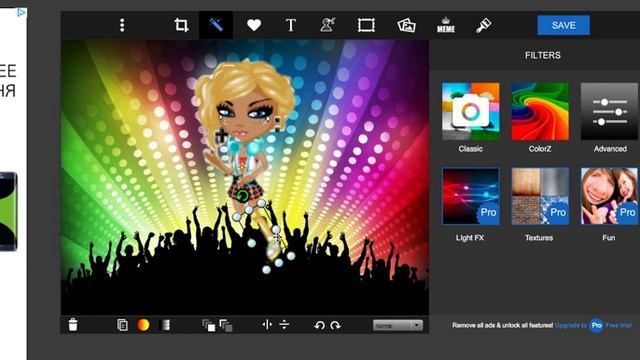Delete the selected sticker with trash icon

pos(73,324)
